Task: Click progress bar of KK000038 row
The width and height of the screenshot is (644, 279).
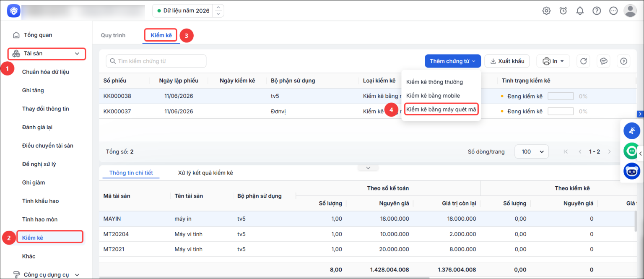Action: [x=561, y=96]
